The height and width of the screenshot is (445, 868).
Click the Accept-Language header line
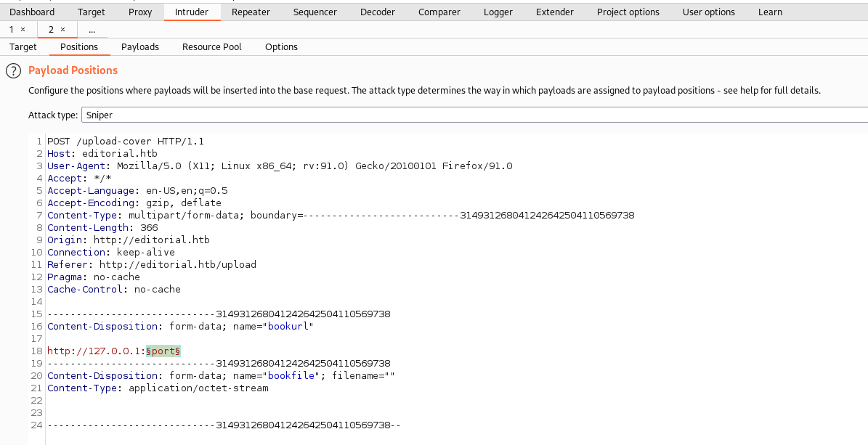(x=137, y=190)
